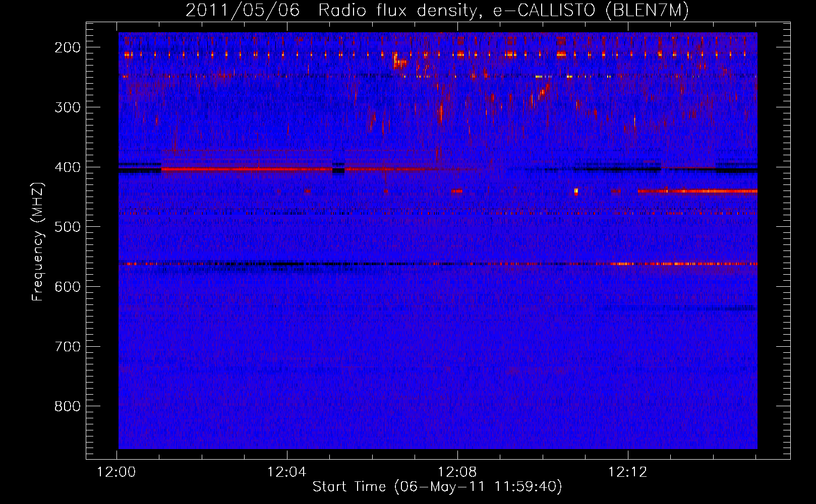This screenshot has width=816, height=504.
Task: Click the 'Frequency (MHZ)' axis label
Action: click(x=38, y=241)
